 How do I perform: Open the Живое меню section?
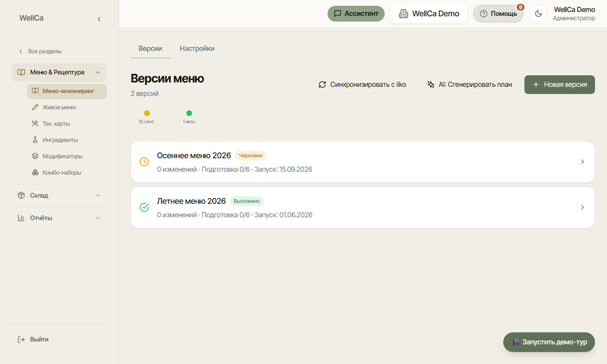(67, 107)
